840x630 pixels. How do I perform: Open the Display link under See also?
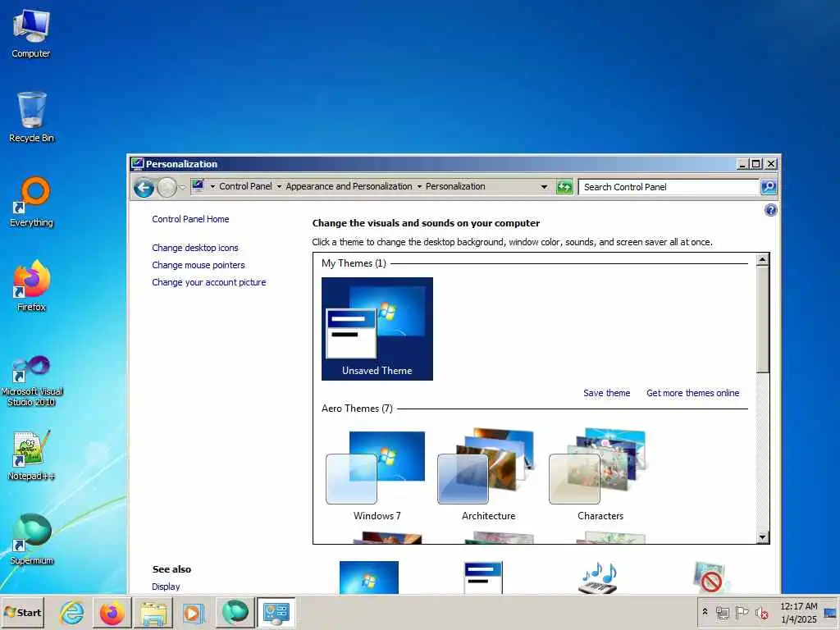point(166,587)
